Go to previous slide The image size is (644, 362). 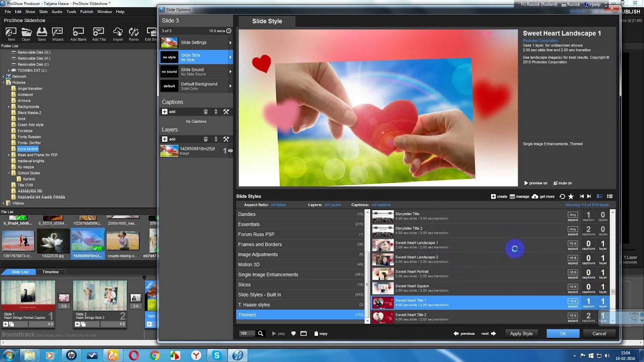coord(464,333)
